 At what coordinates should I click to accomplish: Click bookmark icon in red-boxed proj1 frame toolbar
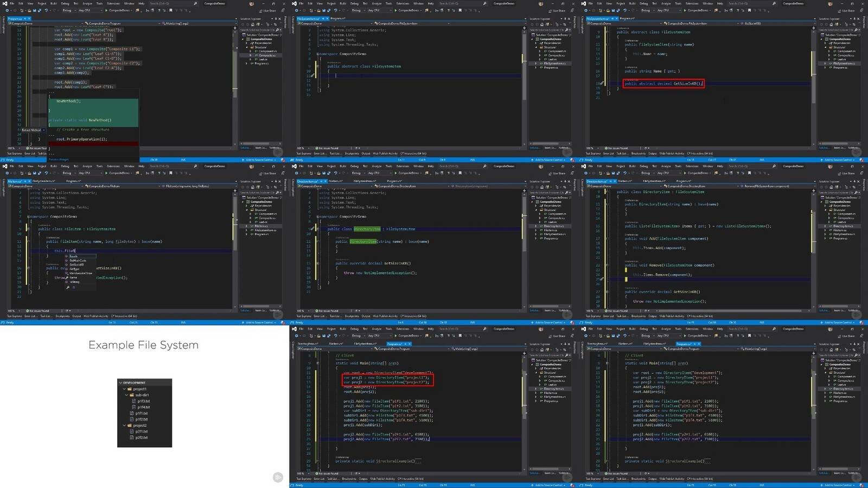459,336
